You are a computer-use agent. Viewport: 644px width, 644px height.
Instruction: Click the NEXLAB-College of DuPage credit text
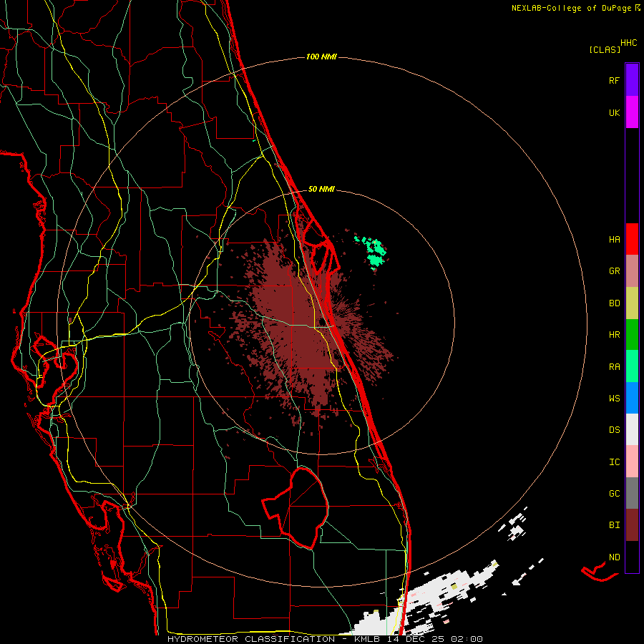[571, 8]
